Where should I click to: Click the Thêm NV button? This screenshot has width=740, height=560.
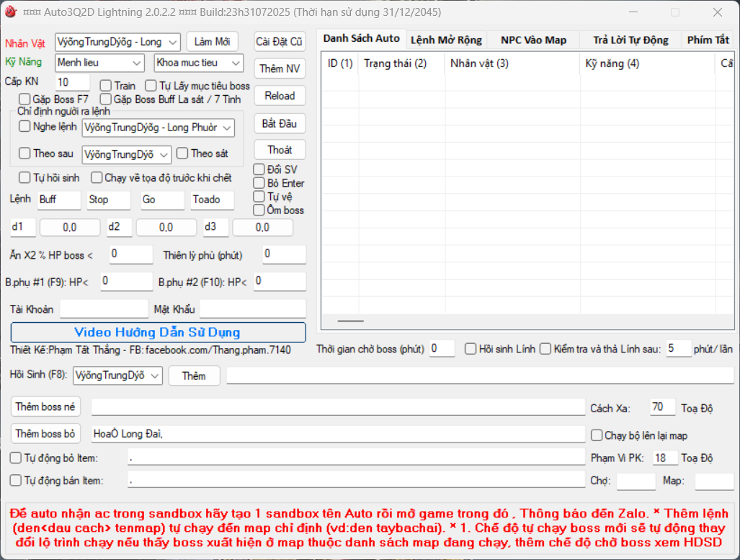280,68
